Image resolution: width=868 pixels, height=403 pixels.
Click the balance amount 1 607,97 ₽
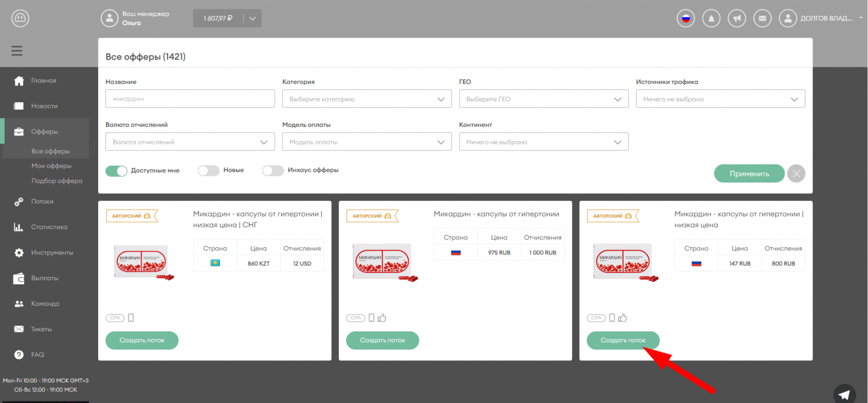coord(218,19)
